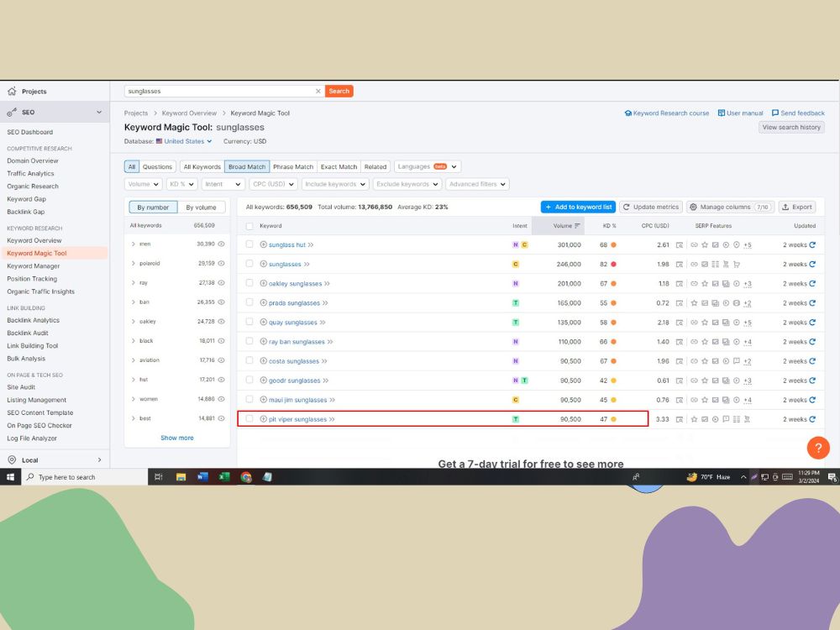
Task: Open the CPC (USD) filter dropdown
Action: (273, 184)
